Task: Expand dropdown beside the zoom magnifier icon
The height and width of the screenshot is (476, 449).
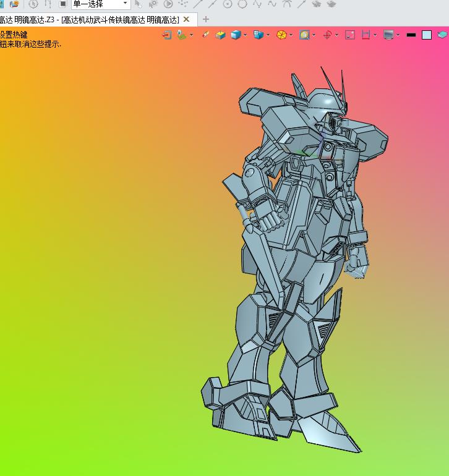Action: click(x=314, y=35)
